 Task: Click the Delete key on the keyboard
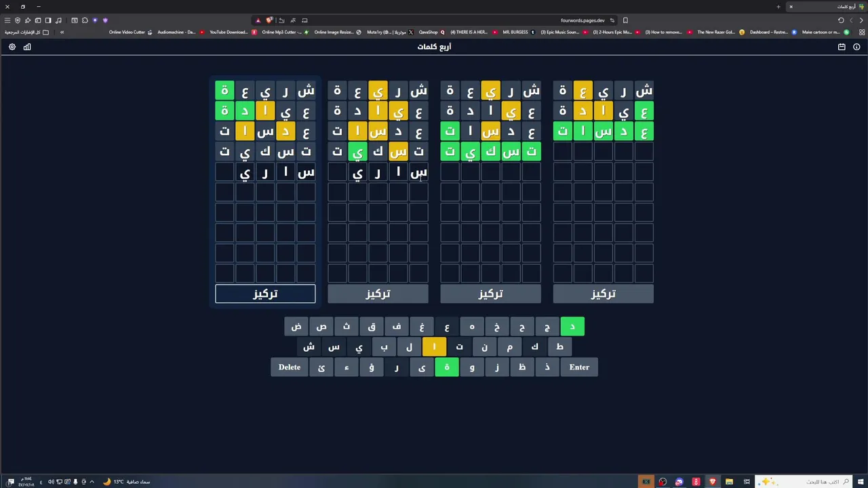coord(290,367)
